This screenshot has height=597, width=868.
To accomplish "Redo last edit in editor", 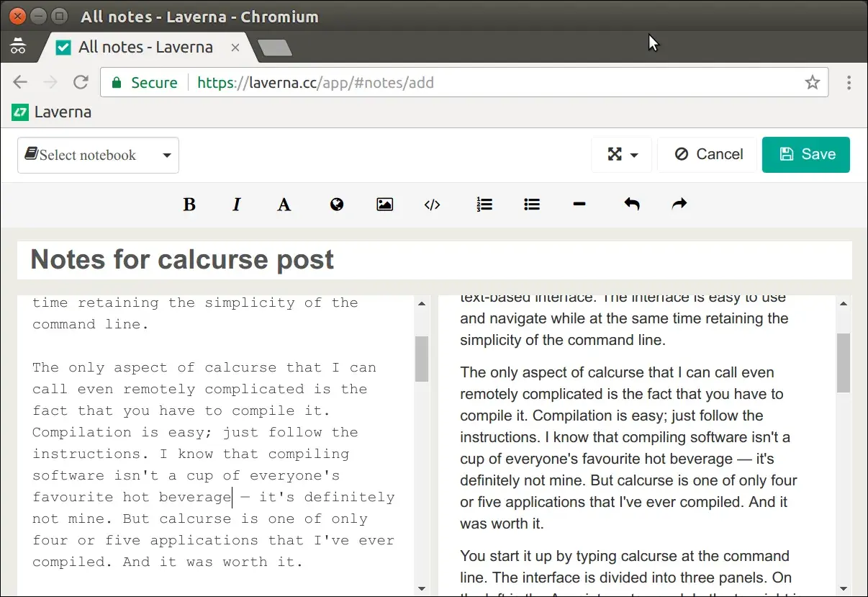I will coord(679,205).
